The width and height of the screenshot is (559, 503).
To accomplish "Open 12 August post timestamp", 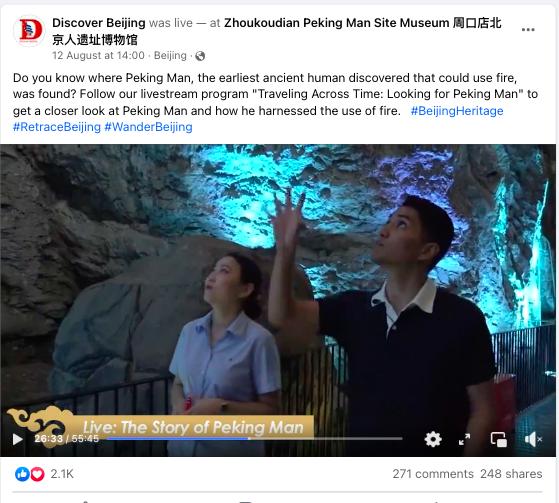I will pos(98,56).
